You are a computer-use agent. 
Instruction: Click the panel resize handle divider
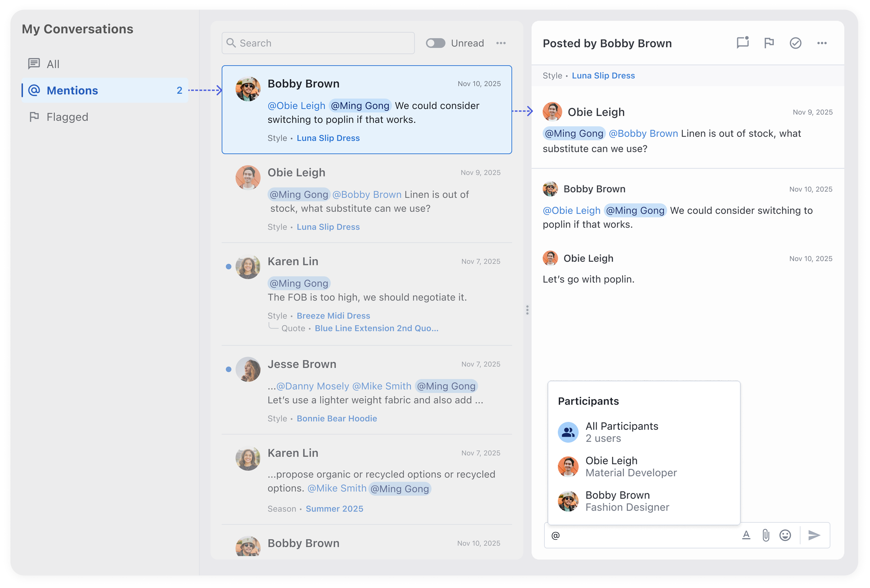527,310
